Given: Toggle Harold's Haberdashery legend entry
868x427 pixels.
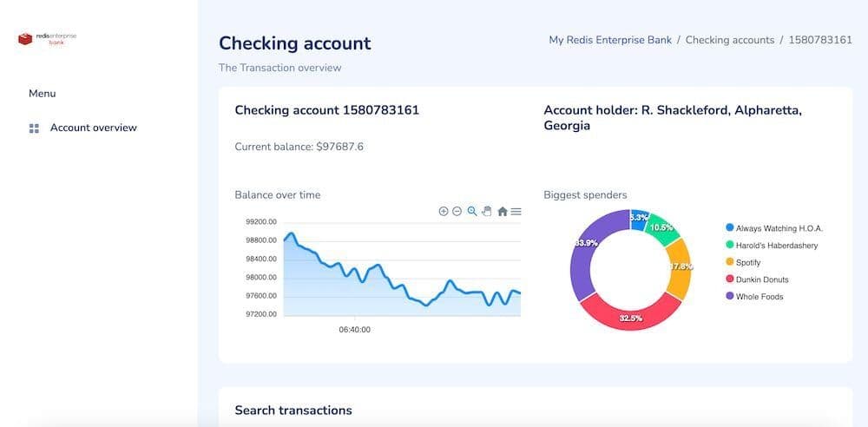Looking at the screenshot, I should (x=776, y=246).
